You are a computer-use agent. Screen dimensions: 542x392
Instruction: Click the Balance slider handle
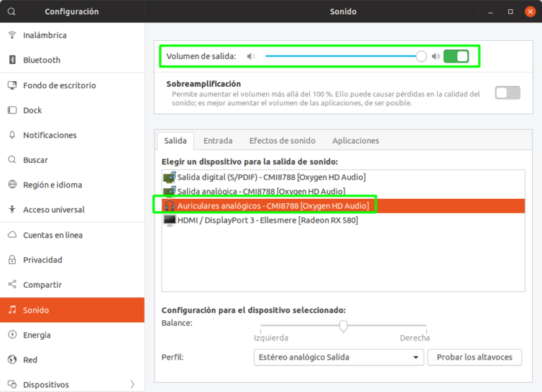pos(343,326)
